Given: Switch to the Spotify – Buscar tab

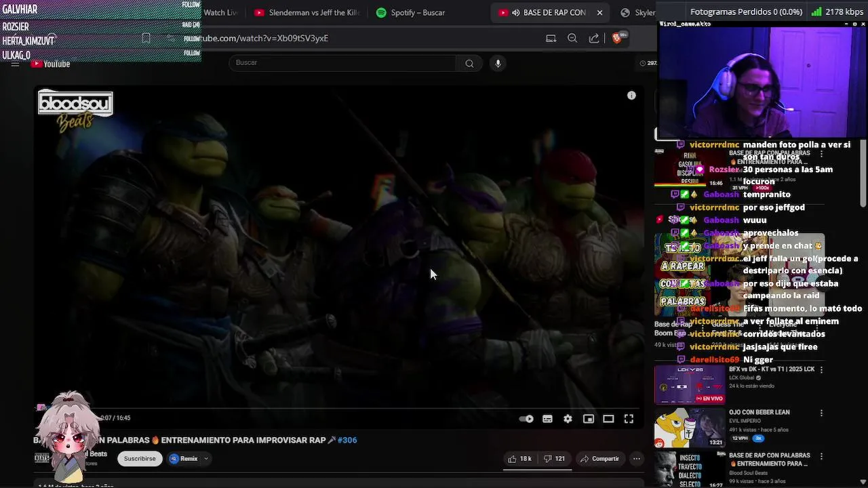Looking at the screenshot, I should [411, 12].
